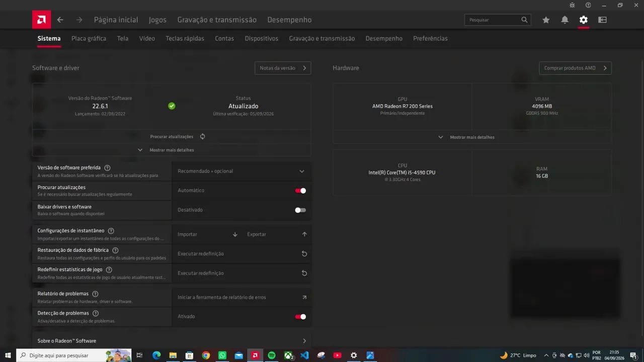Select the Sistema tab
The height and width of the screenshot is (362, 644).
[x=49, y=38]
